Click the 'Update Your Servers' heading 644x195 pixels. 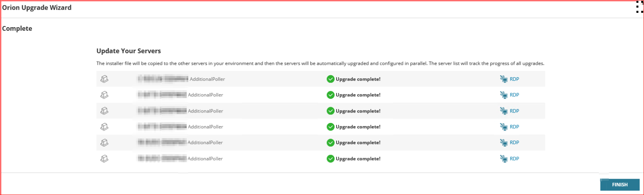point(129,51)
